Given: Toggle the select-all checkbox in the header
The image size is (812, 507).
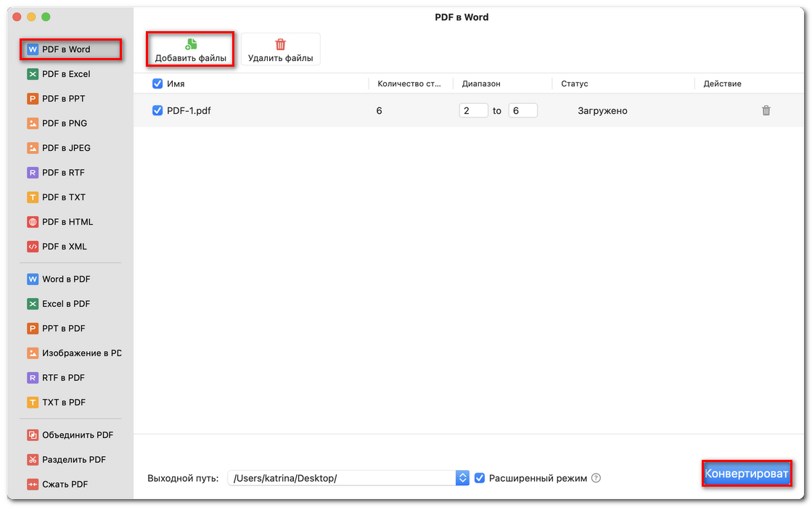Looking at the screenshot, I should tap(157, 83).
